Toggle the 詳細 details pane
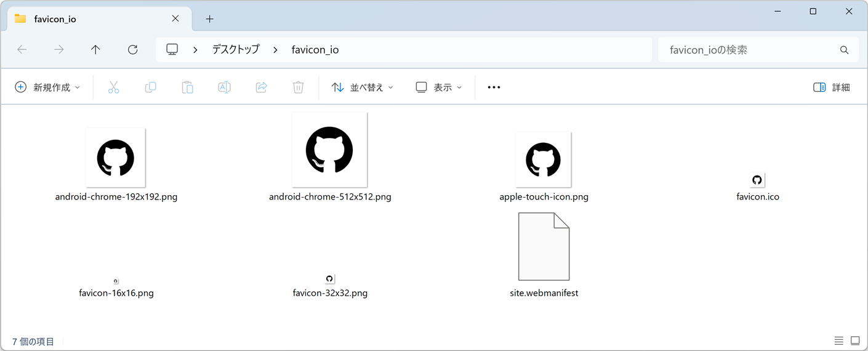This screenshot has height=351, width=868. (831, 87)
